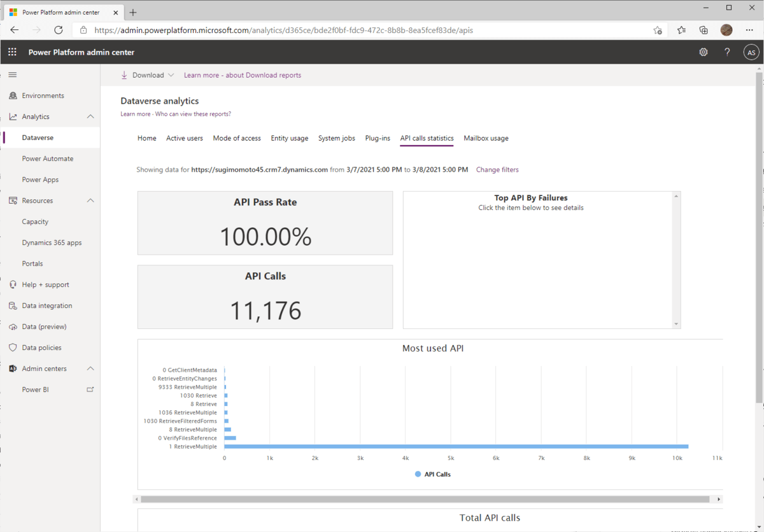Click the Download arrow icon
The width and height of the screenshot is (764, 532).
[x=124, y=74]
